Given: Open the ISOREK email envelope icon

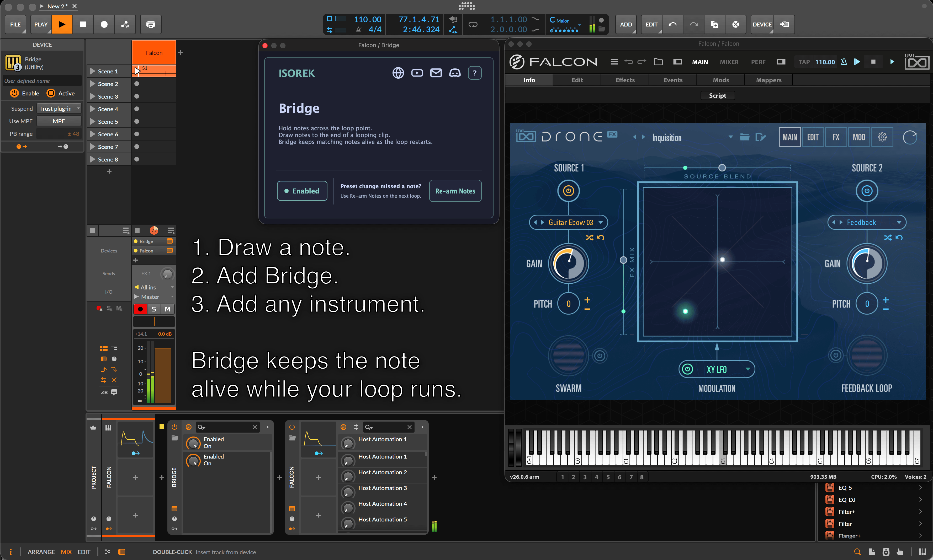Looking at the screenshot, I should point(436,73).
